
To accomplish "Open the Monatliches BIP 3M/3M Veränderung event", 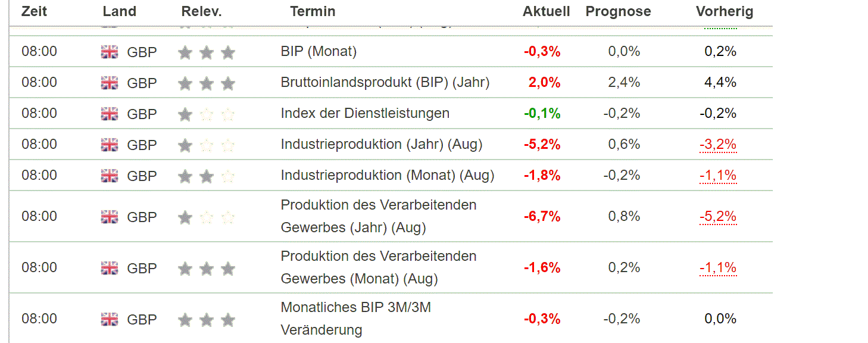I will [x=355, y=319].
